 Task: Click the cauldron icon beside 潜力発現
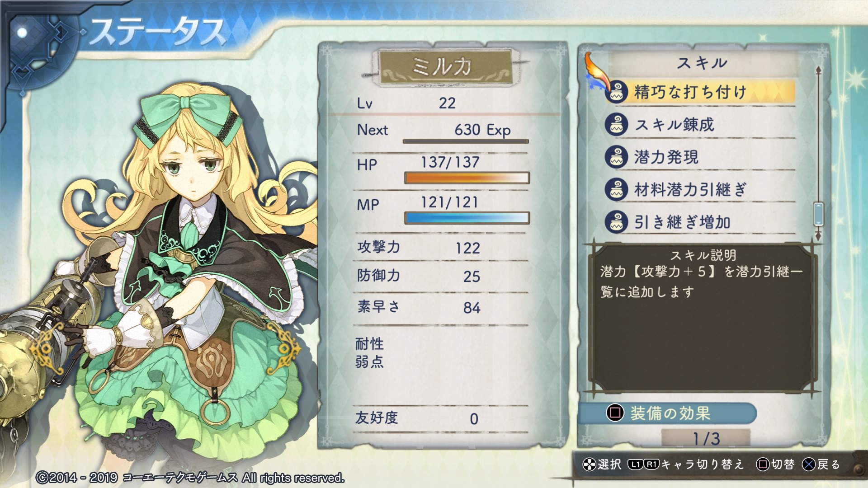pyautogui.click(x=617, y=157)
